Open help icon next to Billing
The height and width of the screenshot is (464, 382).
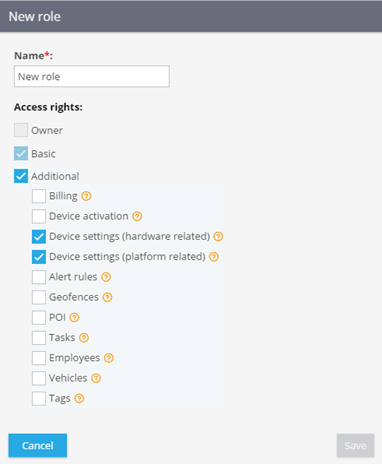(86, 196)
